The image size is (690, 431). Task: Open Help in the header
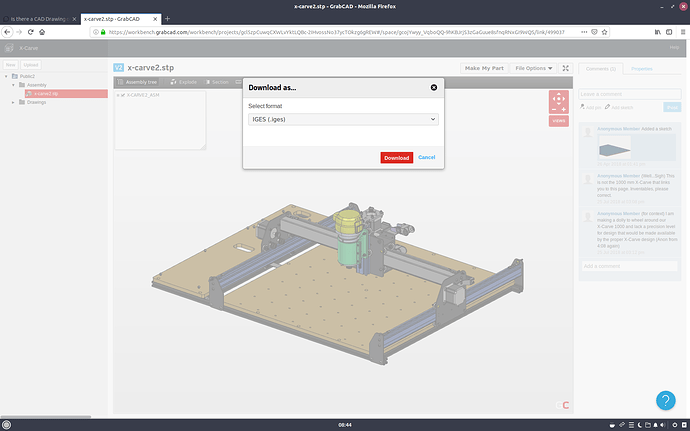(674, 48)
